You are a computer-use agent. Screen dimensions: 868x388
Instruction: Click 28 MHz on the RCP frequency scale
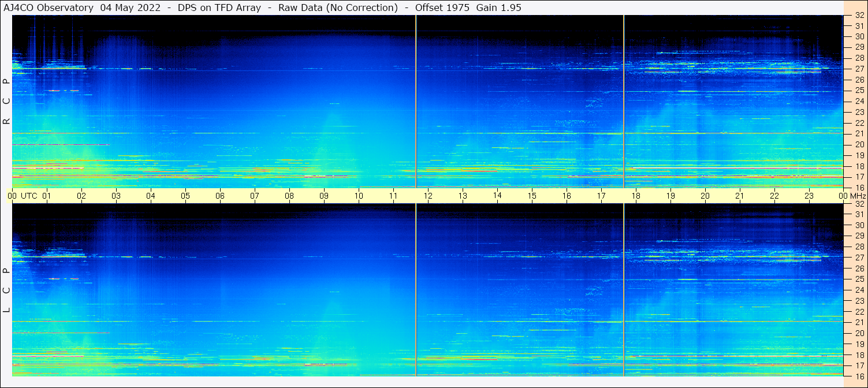tap(859, 58)
